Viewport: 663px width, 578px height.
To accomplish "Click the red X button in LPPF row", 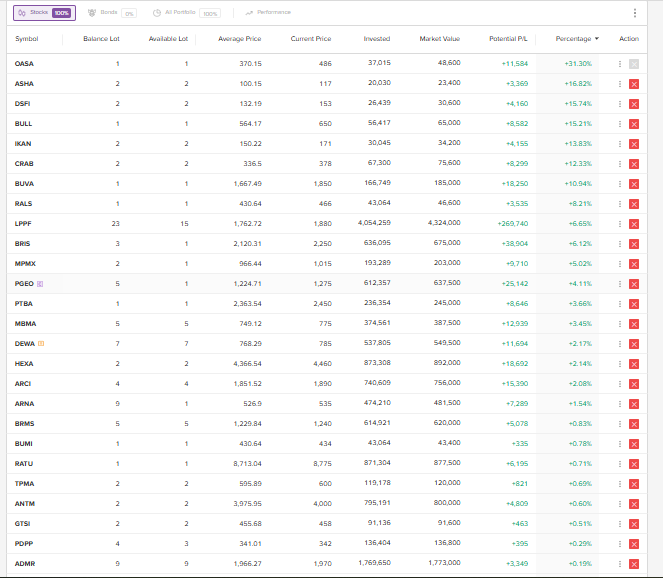I will point(634,224).
